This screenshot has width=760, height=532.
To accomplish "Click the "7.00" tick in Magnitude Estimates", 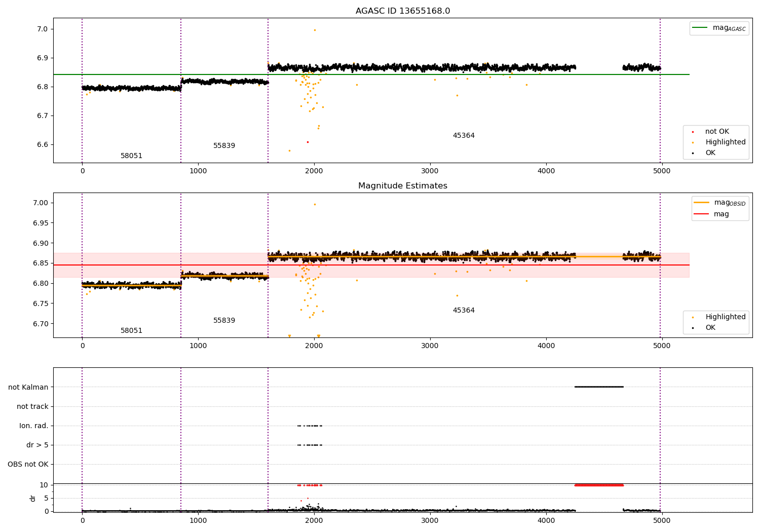I will click(x=40, y=203).
